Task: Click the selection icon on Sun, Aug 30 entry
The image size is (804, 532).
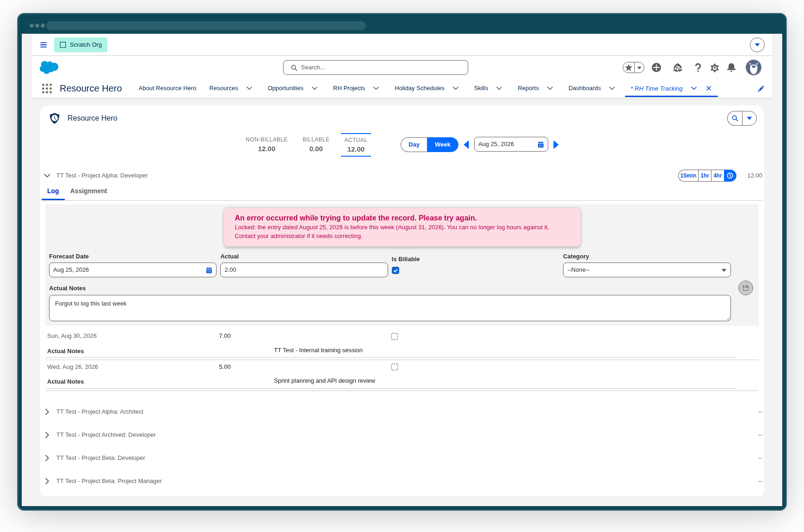Action: pos(395,336)
